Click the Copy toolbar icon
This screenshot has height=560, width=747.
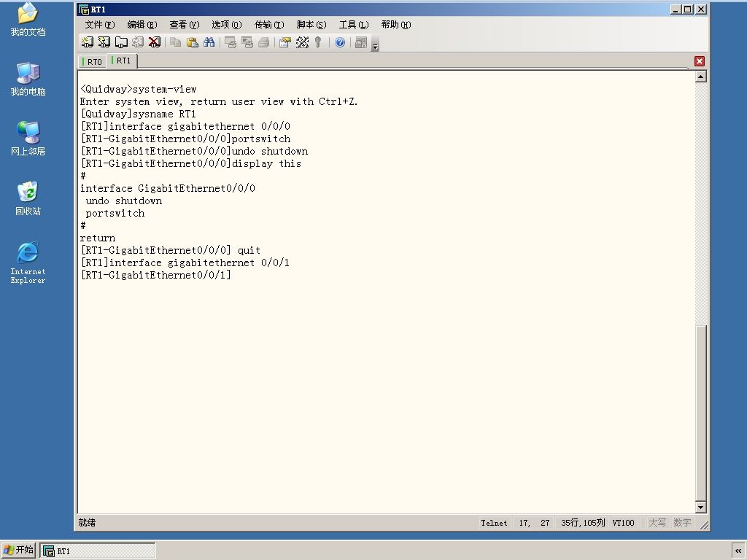[x=175, y=42]
